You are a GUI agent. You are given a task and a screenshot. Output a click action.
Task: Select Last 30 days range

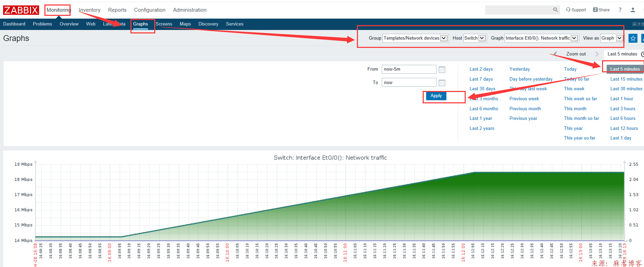[x=482, y=89]
